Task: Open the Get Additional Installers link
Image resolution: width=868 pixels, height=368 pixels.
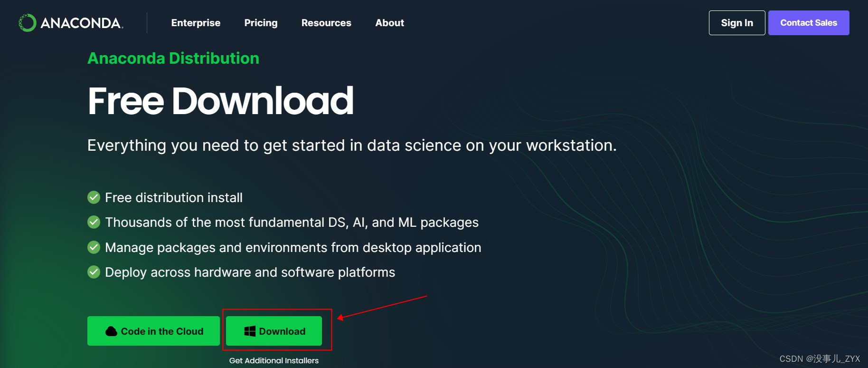Action: [x=274, y=360]
